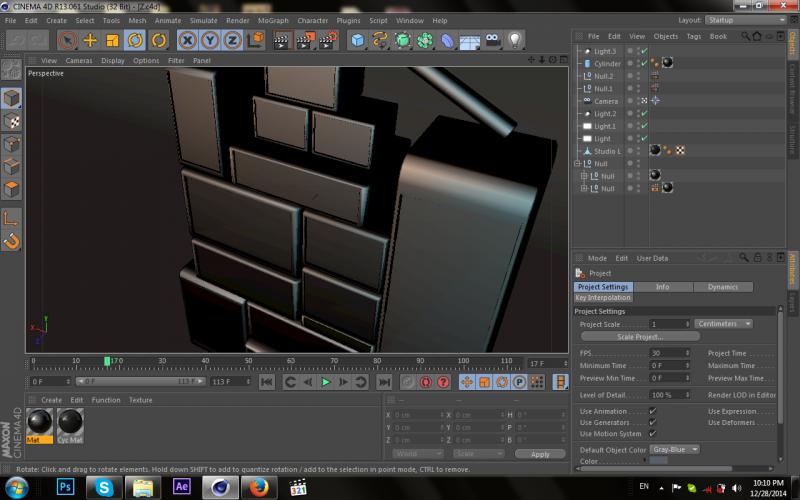The image size is (800, 500).
Task: Uncheck the Use Animation checkbox
Action: [x=653, y=411]
